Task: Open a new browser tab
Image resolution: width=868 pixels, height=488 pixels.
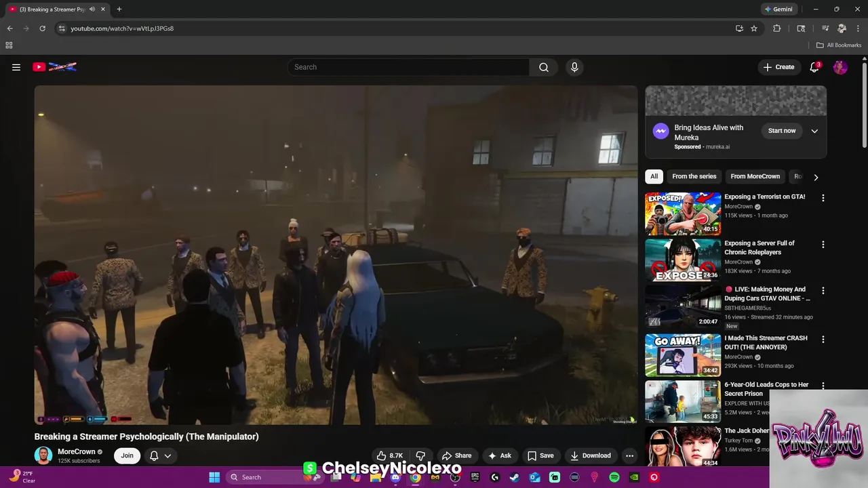Action: (x=119, y=9)
